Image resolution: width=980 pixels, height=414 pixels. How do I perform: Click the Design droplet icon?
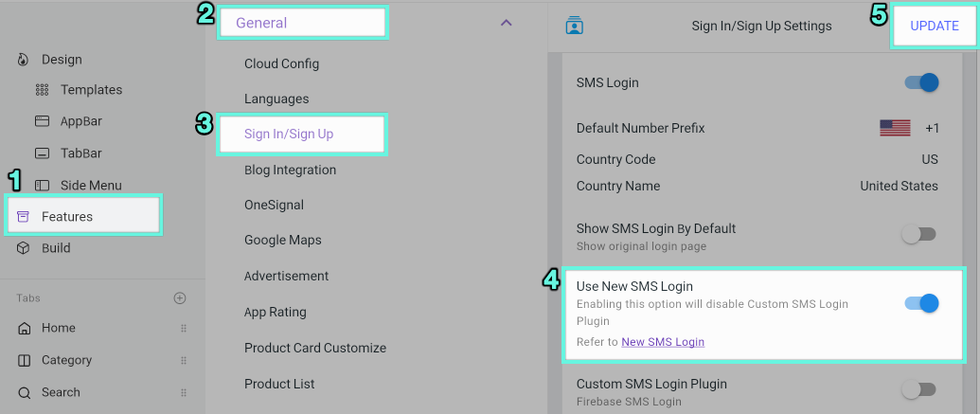(24, 60)
